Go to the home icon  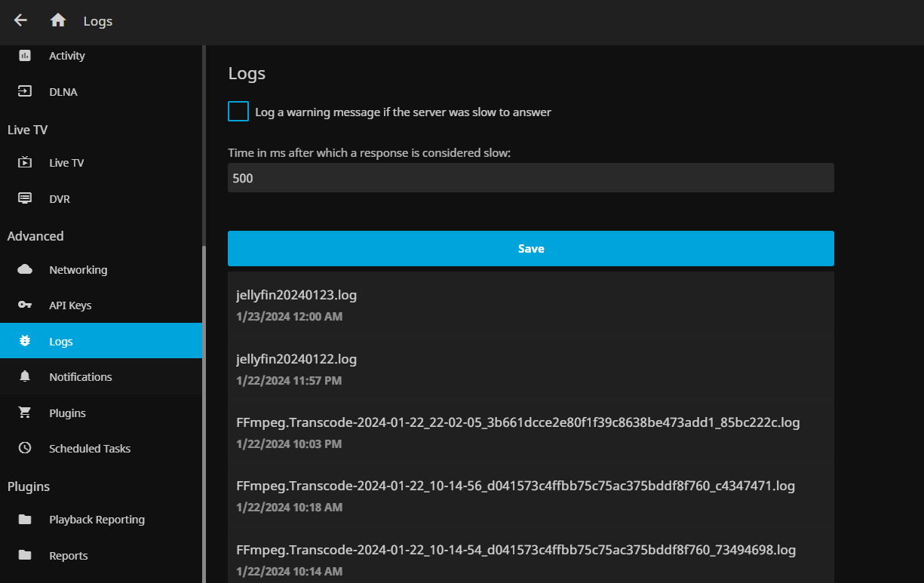[x=58, y=20]
